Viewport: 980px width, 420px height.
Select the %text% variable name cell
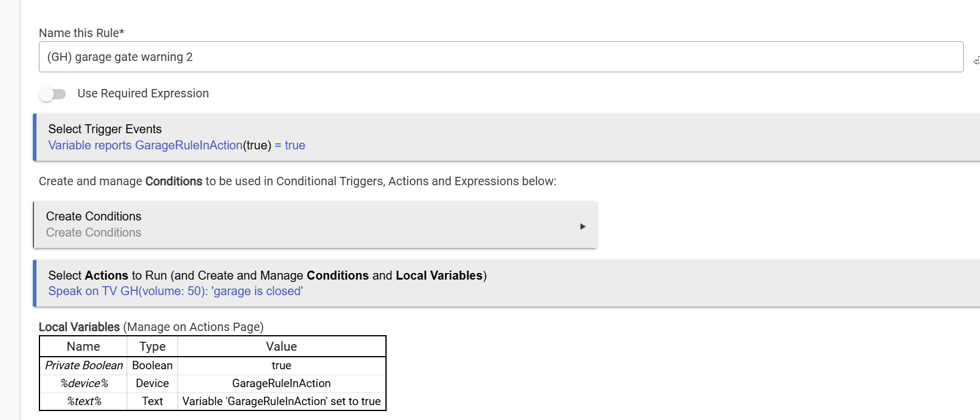tap(84, 401)
